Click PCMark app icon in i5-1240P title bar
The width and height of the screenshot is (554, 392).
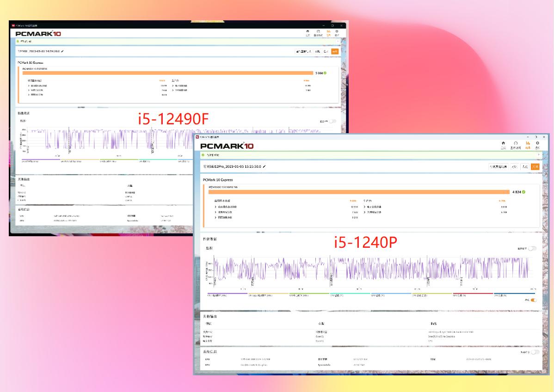[x=197, y=137]
